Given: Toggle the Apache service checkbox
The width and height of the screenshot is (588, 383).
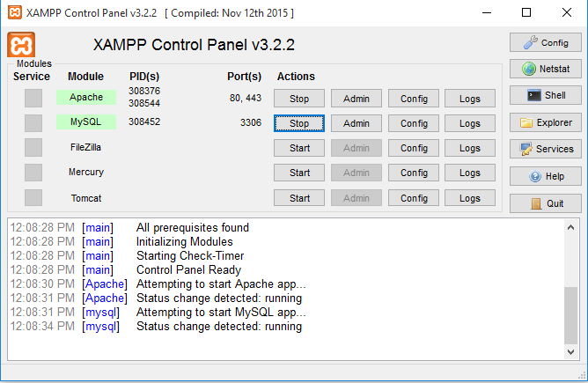Looking at the screenshot, I should pyautogui.click(x=33, y=98).
